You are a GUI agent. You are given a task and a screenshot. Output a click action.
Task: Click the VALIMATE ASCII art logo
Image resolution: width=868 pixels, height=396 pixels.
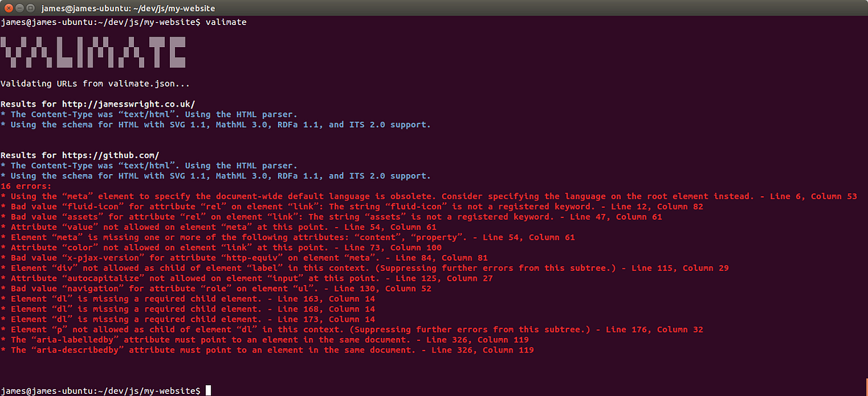(x=93, y=53)
